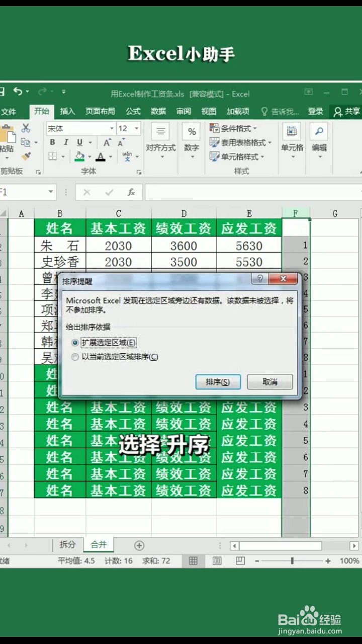Open the font name 宋体 dropdown
This screenshot has height=644, width=362.
112,129
